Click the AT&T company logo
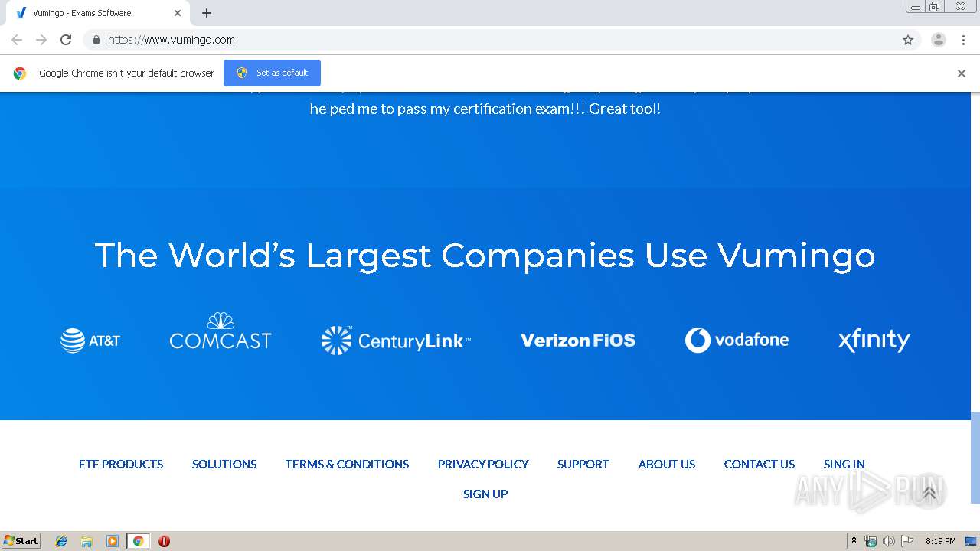 tap(90, 341)
